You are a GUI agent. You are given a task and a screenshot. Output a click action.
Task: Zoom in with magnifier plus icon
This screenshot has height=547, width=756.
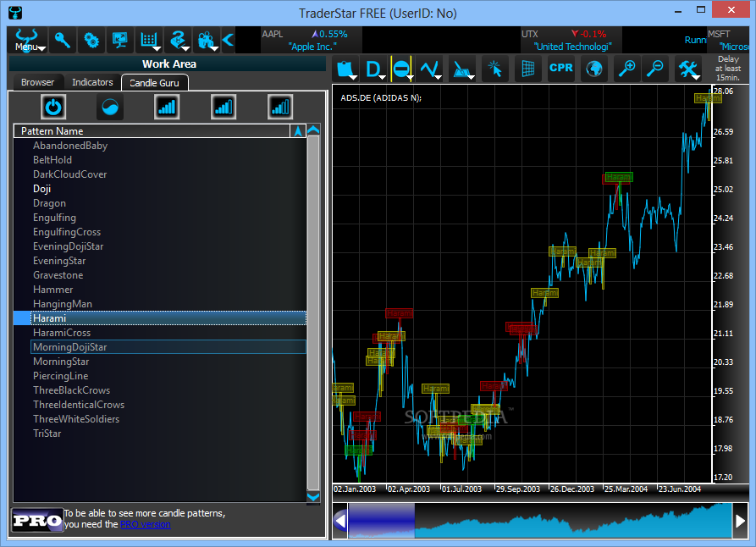(x=626, y=69)
